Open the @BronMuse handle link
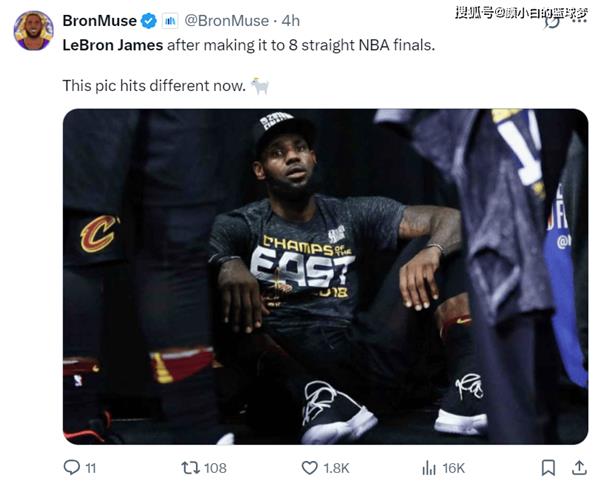Viewport: 600px width, 486px height. point(227,21)
